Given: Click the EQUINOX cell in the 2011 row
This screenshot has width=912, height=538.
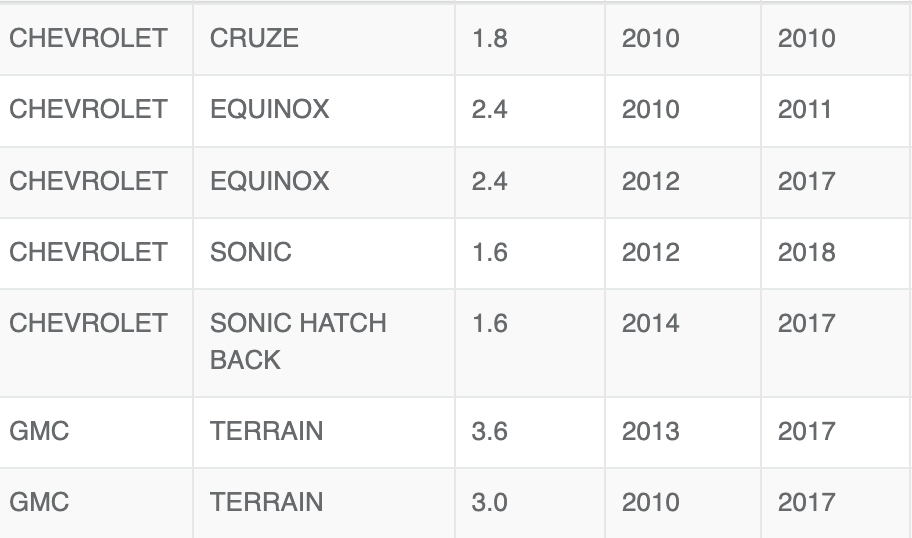Looking at the screenshot, I should tap(323, 110).
